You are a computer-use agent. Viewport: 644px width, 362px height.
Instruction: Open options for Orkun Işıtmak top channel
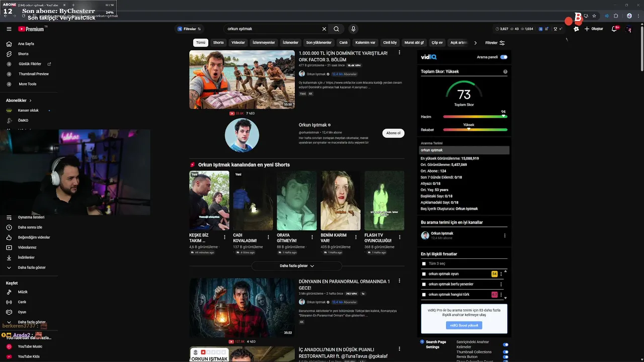click(505, 235)
